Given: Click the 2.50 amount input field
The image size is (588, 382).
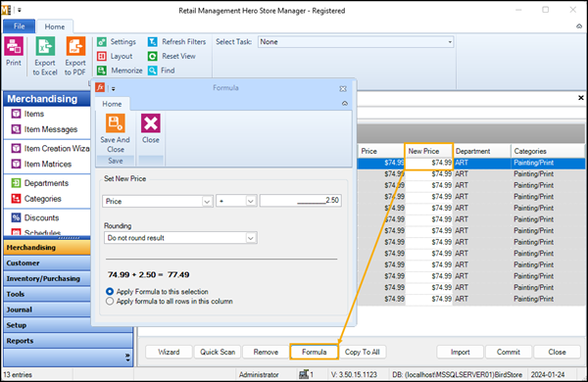Looking at the screenshot, I should 301,201.
